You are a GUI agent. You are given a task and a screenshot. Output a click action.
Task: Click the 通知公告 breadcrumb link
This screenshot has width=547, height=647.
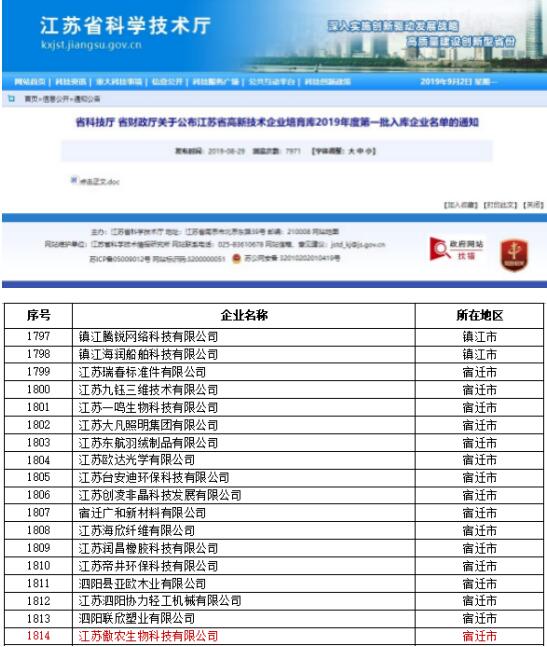87,99
